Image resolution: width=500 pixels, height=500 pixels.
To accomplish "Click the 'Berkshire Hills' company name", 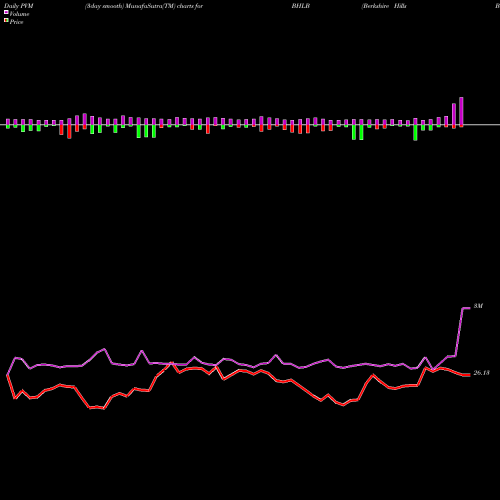I will coord(384,6).
